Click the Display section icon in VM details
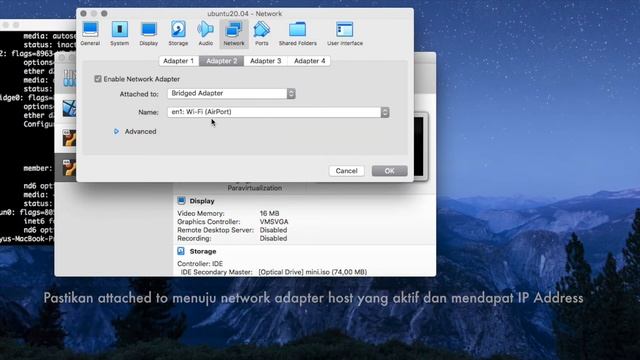The width and height of the screenshot is (640, 360). tap(182, 200)
